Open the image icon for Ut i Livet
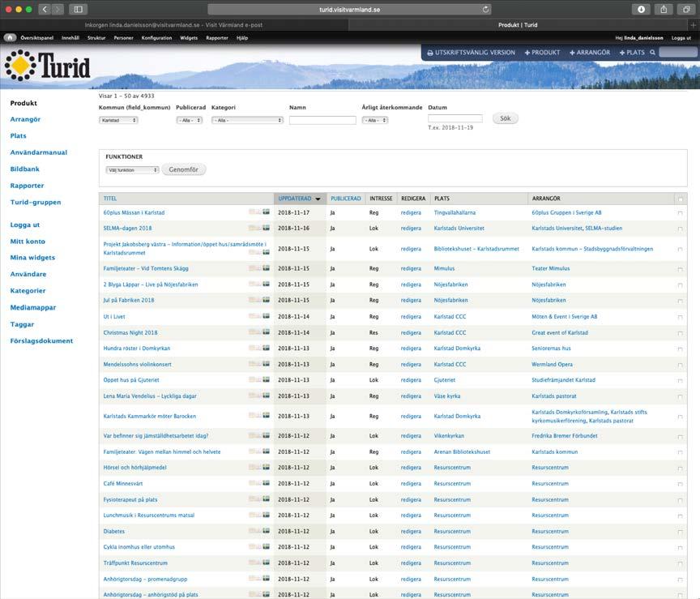This screenshot has width=700, height=599. click(266, 316)
